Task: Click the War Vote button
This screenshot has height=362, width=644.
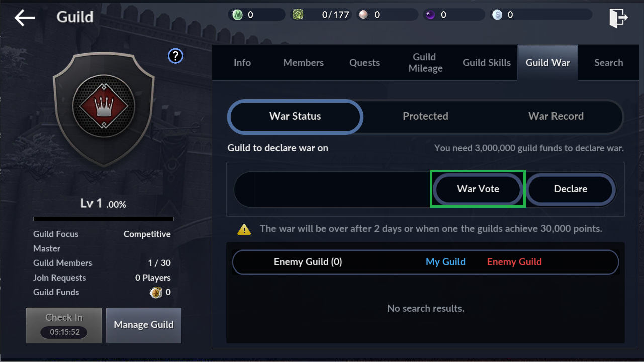Action: point(478,189)
